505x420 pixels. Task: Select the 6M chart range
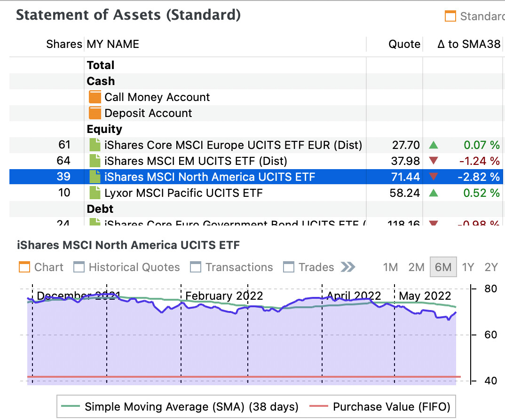443,267
